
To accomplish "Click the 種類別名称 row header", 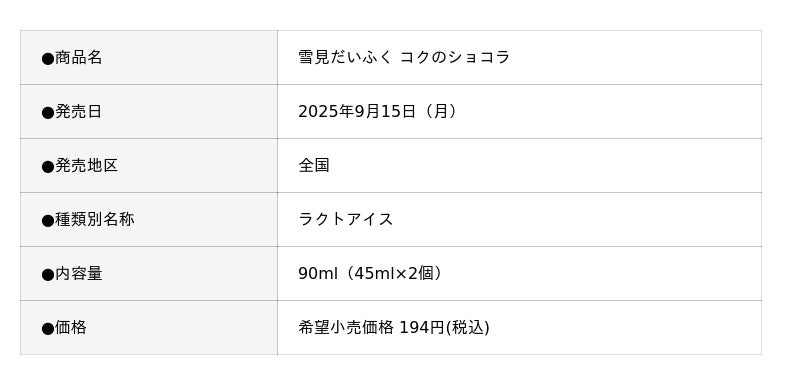I will click(149, 220).
